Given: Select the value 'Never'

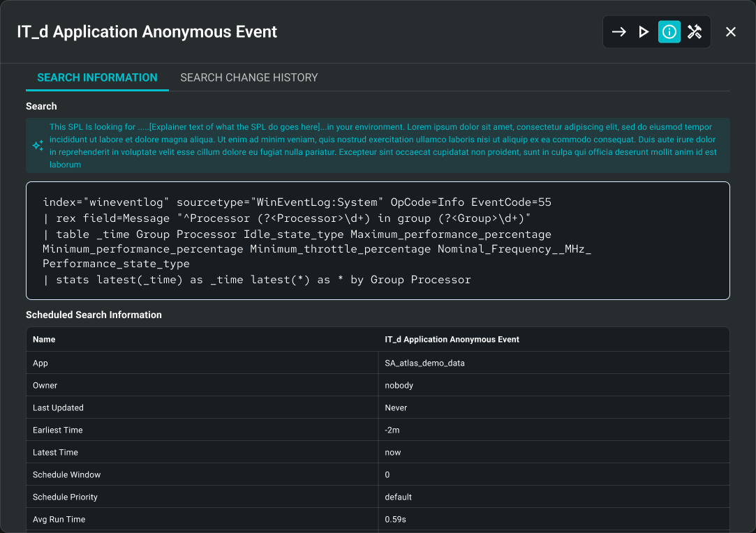Looking at the screenshot, I should (x=396, y=407).
